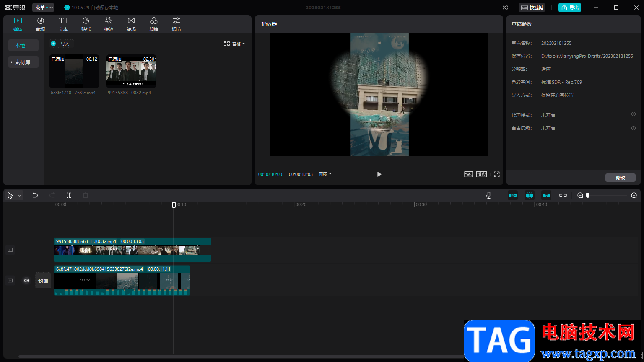Open the 特效 effects tab
Viewport: 644px width, 362px height.
109,24
